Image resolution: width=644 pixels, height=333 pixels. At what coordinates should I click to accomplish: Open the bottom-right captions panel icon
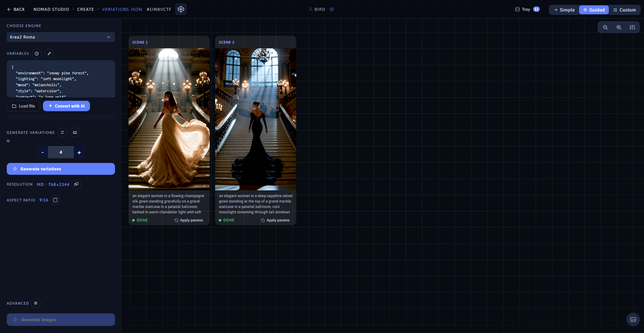click(633, 319)
